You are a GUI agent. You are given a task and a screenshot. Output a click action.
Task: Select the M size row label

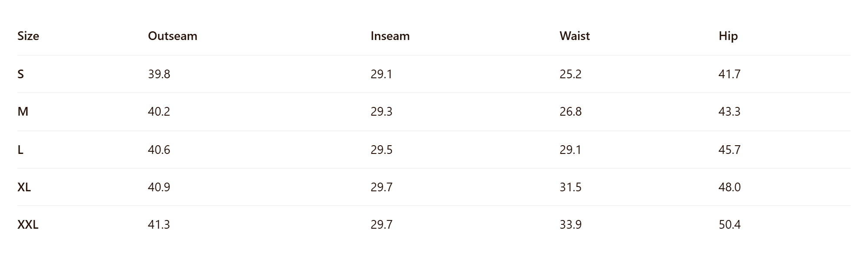tap(23, 111)
